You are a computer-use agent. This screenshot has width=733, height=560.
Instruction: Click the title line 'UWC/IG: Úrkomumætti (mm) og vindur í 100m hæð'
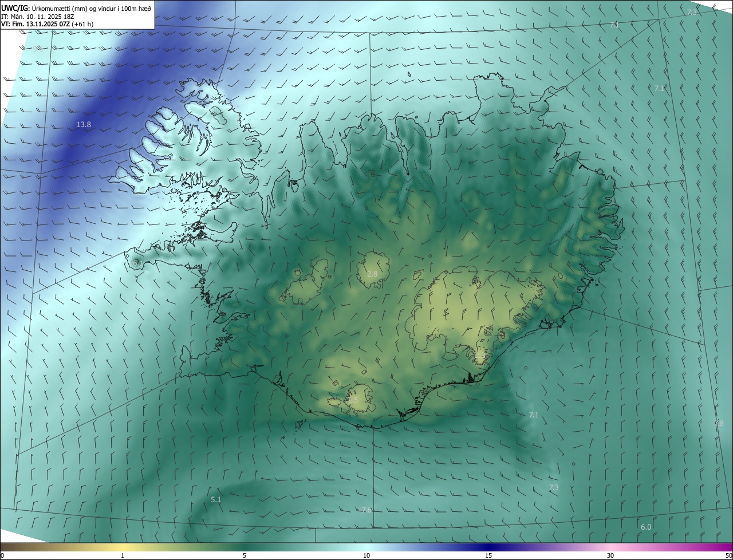pyautogui.click(x=76, y=7)
